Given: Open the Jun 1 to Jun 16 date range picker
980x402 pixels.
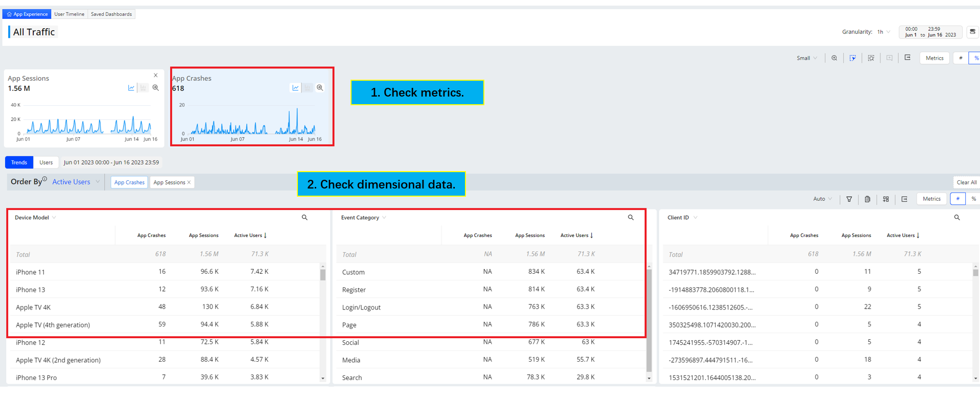Looking at the screenshot, I should click(x=930, y=32).
